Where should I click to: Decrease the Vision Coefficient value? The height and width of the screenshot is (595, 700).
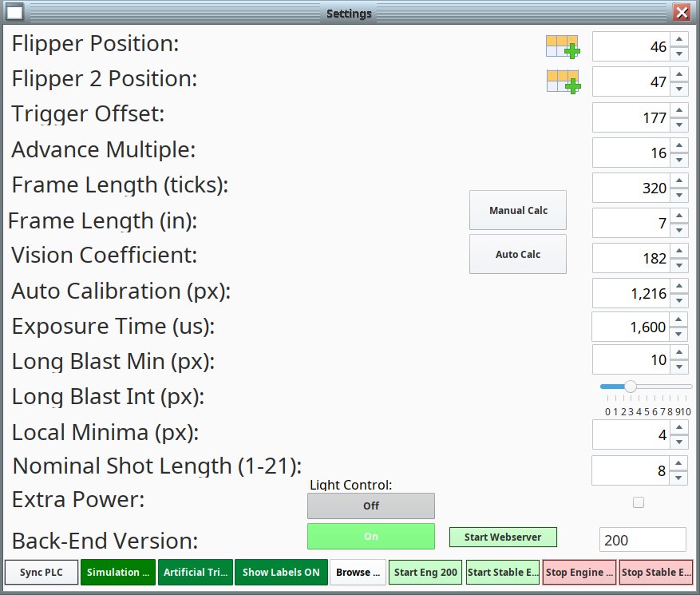pos(679,265)
